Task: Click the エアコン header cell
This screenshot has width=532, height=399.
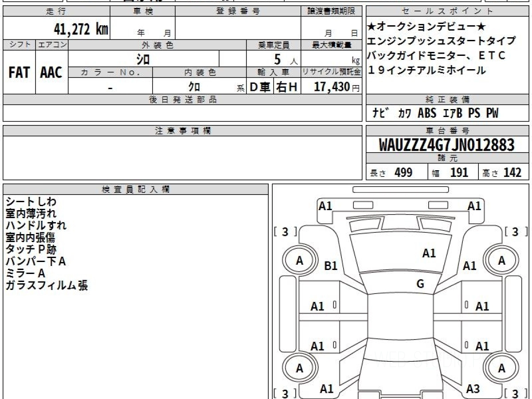Action: pos(52,45)
